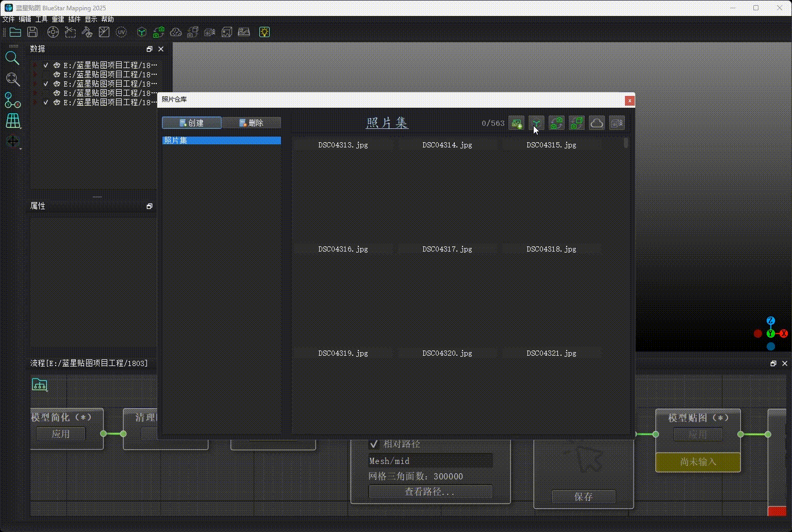Click the photo list vertical scrollbar handle

point(626,143)
